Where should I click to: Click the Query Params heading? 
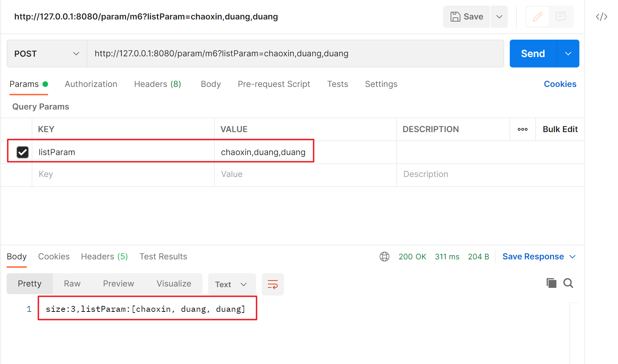point(41,107)
